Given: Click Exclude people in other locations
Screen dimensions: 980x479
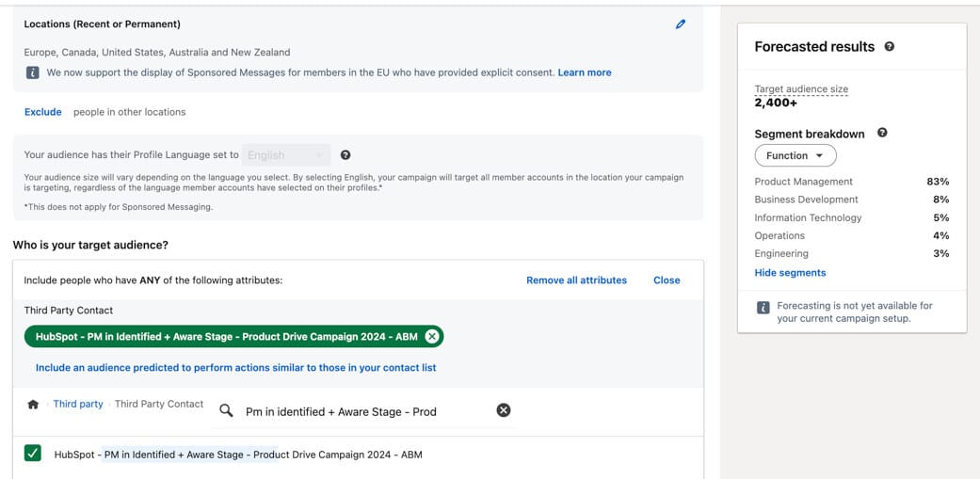Looking at the screenshot, I should pyautogui.click(x=42, y=112).
